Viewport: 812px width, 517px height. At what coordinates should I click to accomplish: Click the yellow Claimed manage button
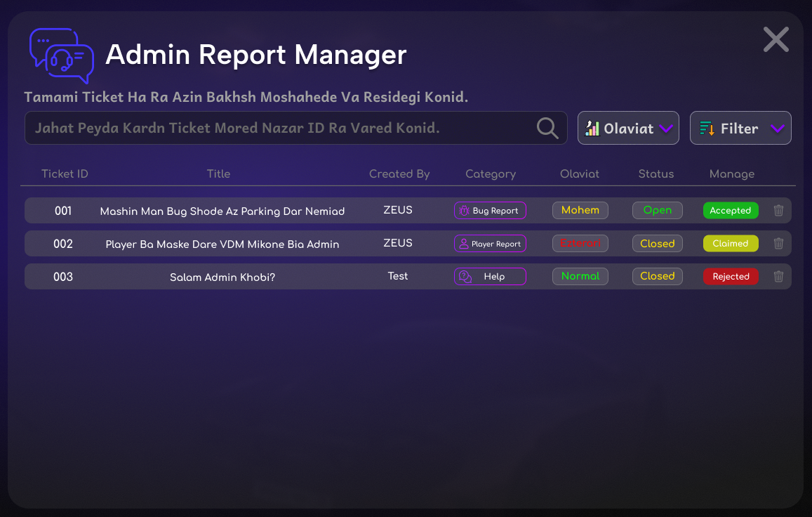tap(731, 244)
